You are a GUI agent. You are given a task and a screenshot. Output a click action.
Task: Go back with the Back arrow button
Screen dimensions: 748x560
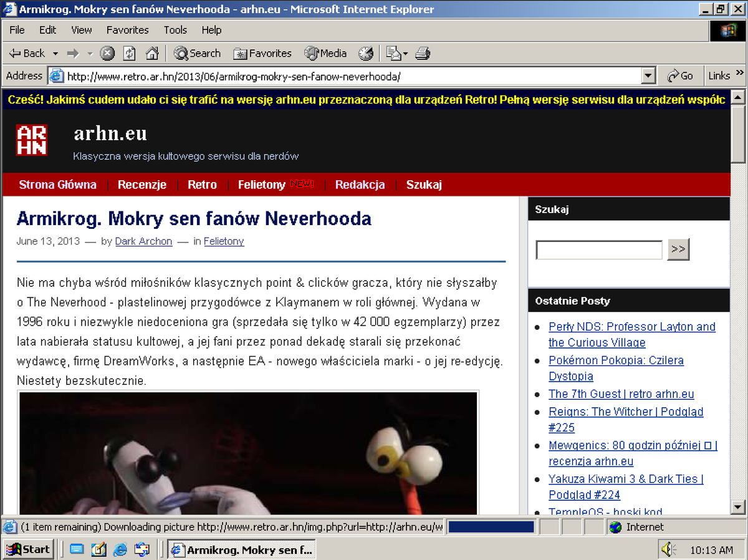click(x=27, y=54)
